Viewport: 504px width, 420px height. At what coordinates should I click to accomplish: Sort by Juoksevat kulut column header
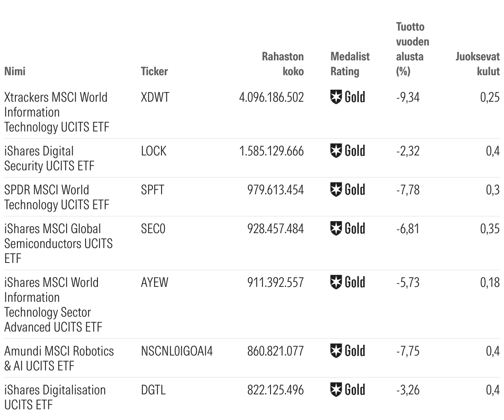click(478, 64)
